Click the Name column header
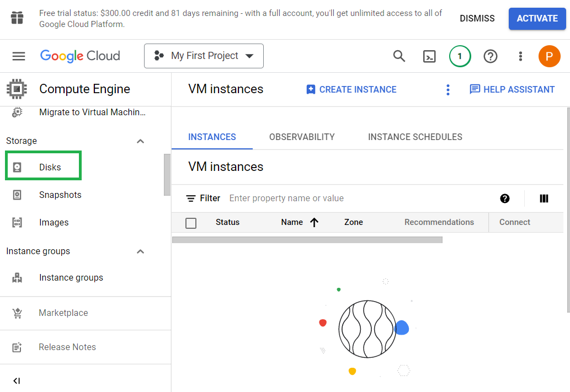 coord(292,222)
